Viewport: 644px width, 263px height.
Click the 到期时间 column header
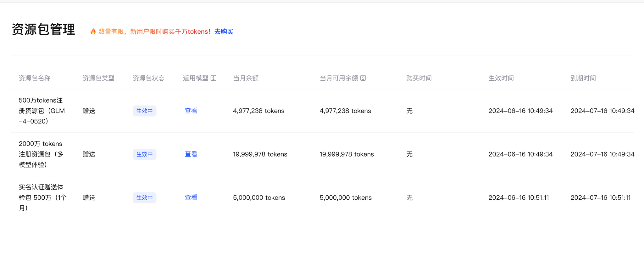click(583, 78)
